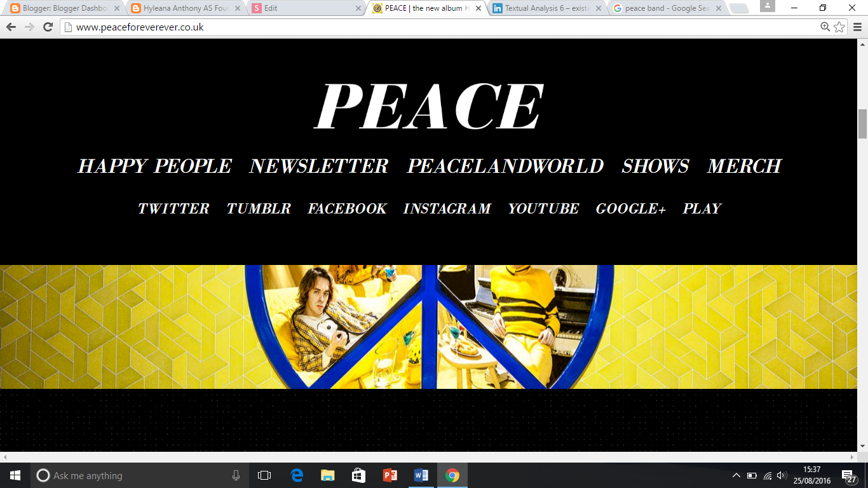Click the Chrome taskbar icon
The height and width of the screenshot is (488, 868).
click(452, 475)
